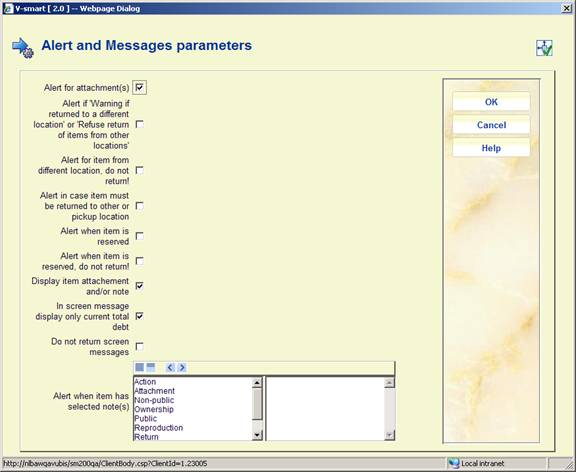
Task: Click the notes list scrollbar thumb
Action: pyautogui.click(x=257, y=404)
